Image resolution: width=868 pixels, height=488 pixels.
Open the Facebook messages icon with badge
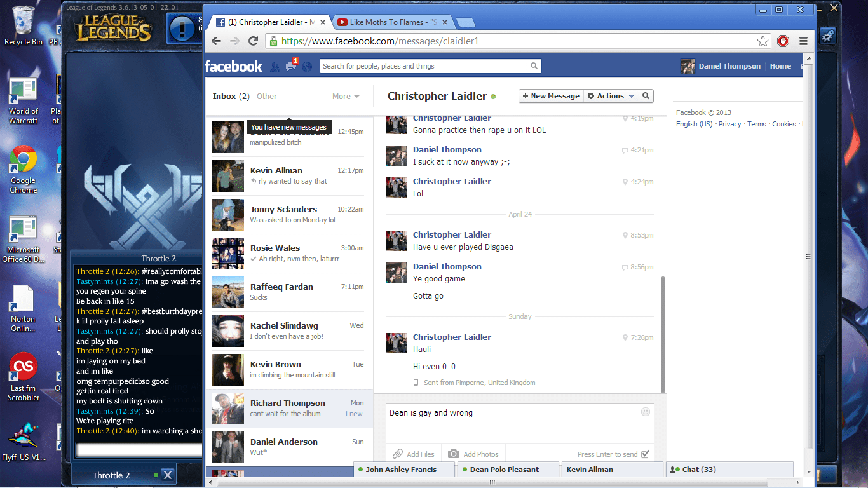(291, 66)
